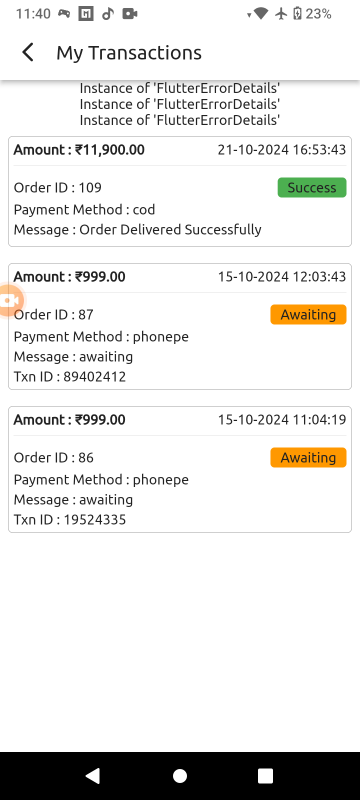Tap the game controller status bar icon
The height and width of the screenshot is (800, 360).
point(64,14)
